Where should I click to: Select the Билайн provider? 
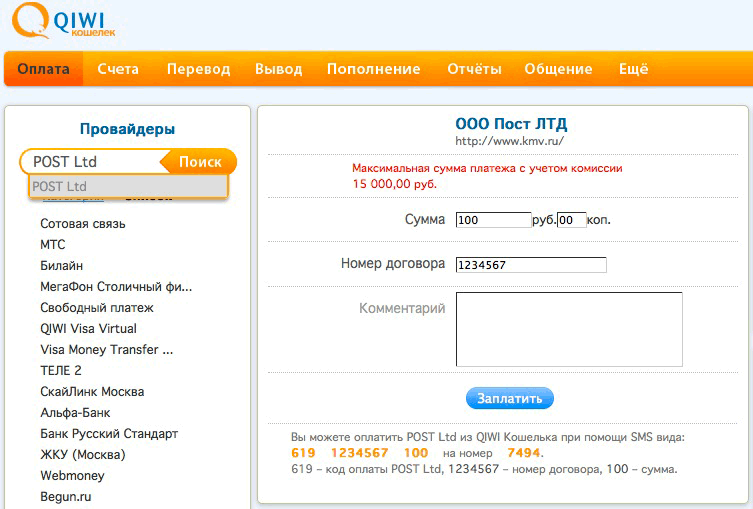(61, 266)
